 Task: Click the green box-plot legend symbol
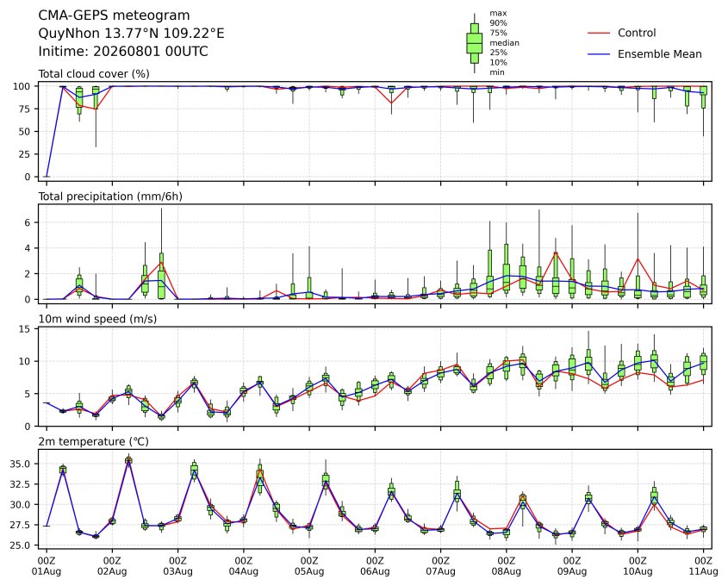click(x=474, y=43)
